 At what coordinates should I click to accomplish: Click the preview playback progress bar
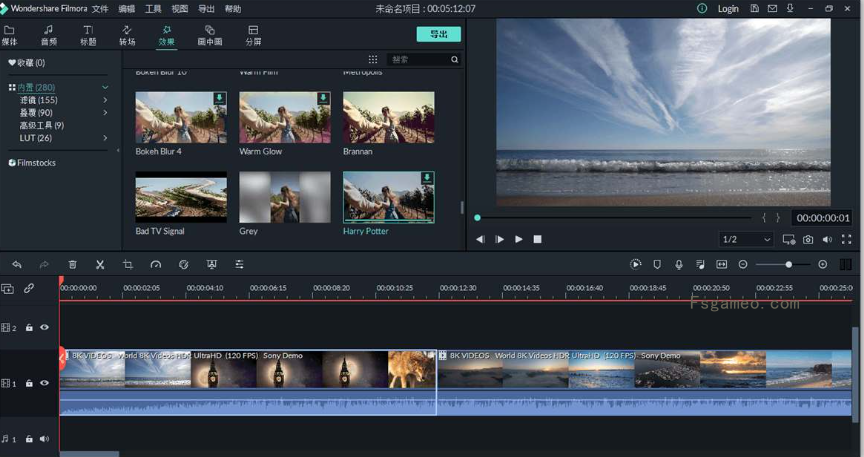(613, 218)
